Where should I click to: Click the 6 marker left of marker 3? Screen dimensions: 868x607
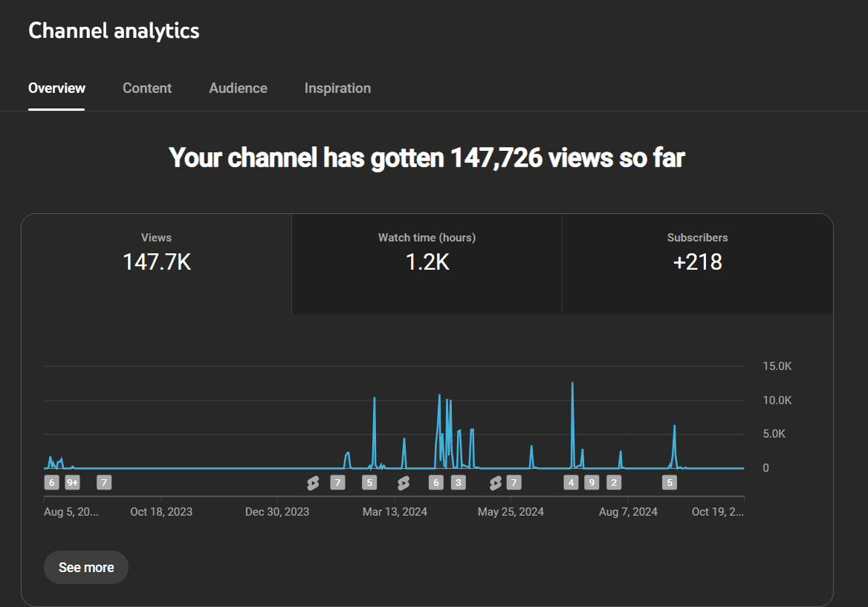coord(436,483)
